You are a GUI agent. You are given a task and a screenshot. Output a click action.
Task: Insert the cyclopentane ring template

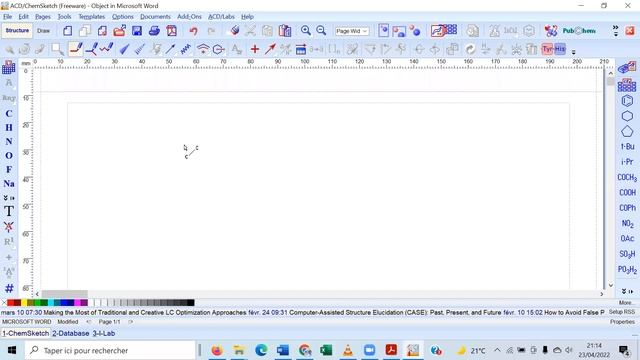[x=627, y=131]
